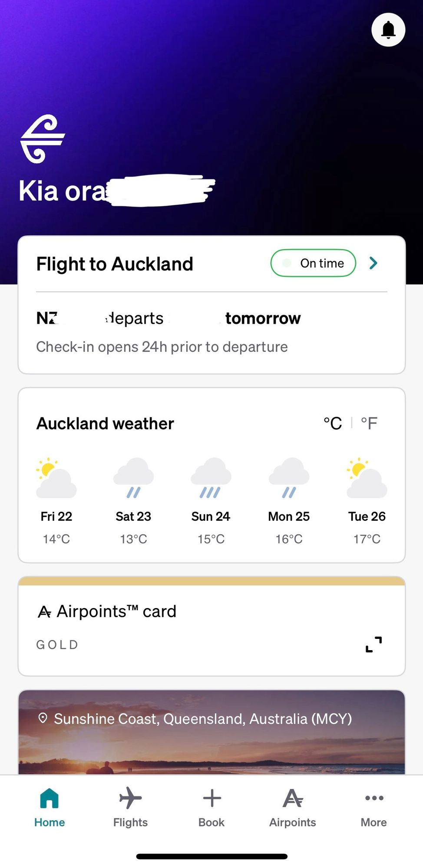
Task: Open flight details using the chevron arrow
Action: point(373,263)
